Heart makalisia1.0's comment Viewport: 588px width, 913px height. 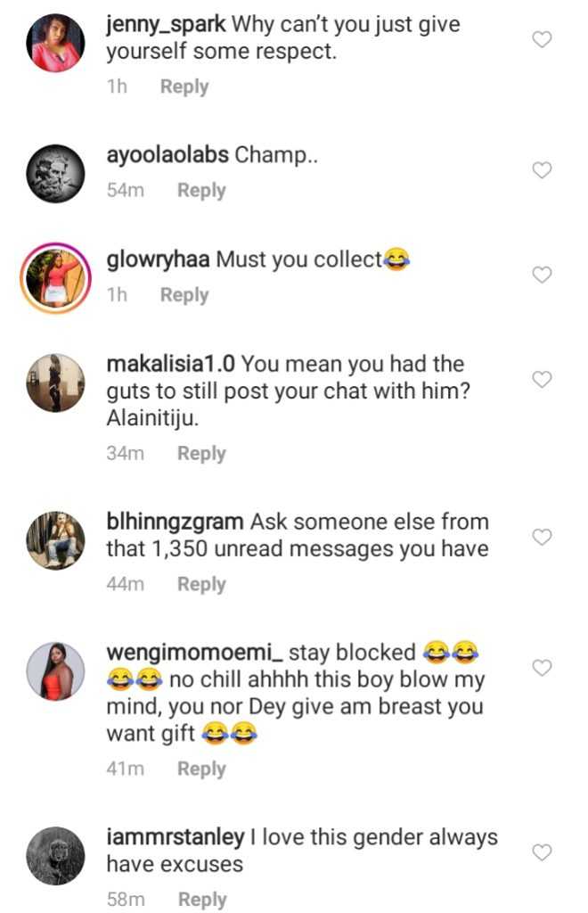(x=542, y=380)
